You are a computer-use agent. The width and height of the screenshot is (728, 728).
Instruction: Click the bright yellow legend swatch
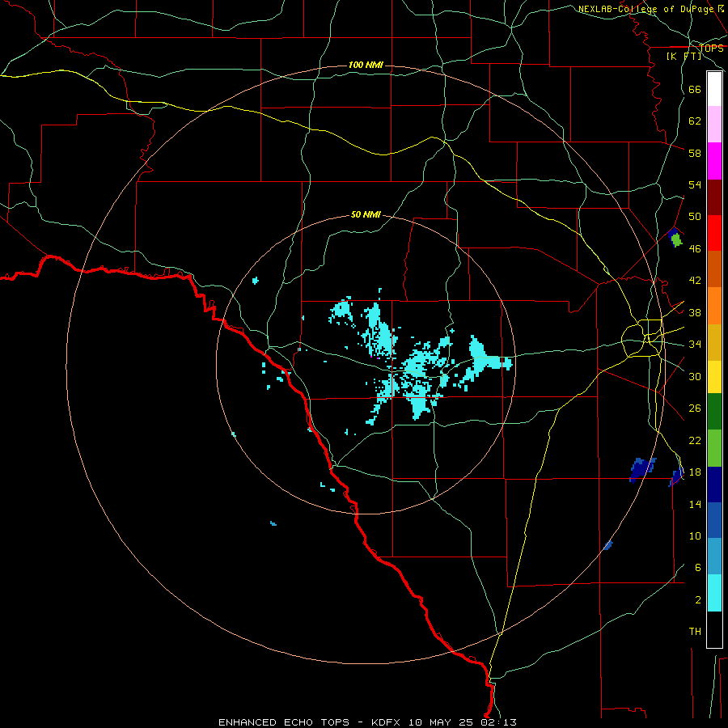pyautogui.click(x=714, y=377)
